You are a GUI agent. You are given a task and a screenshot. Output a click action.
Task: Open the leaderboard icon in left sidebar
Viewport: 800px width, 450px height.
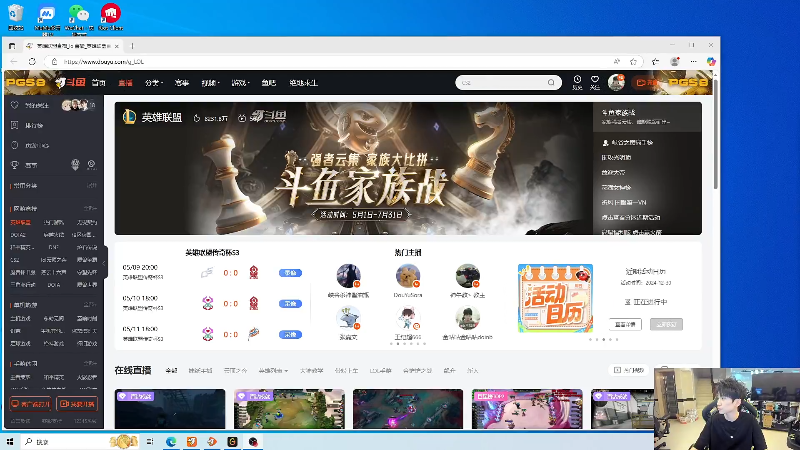14,125
